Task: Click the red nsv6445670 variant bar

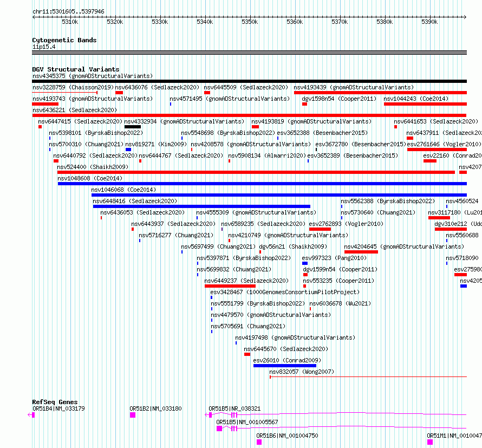Action: pos(247,354)
